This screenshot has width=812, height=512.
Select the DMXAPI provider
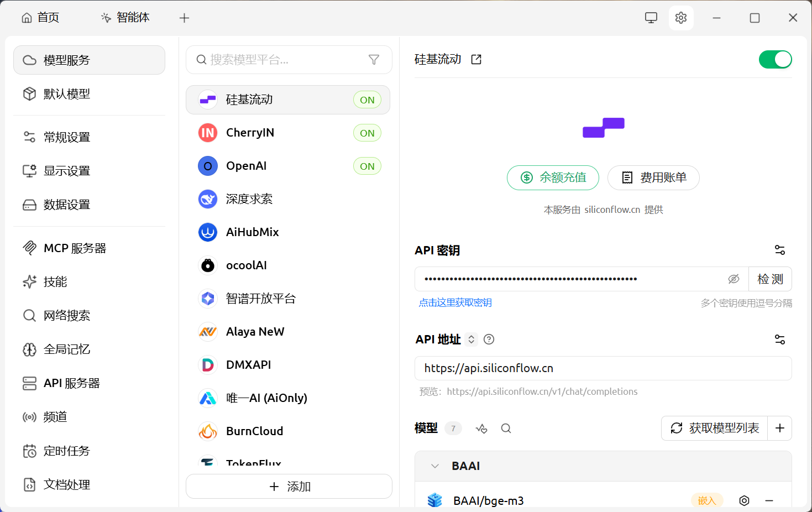click(288, 365)
